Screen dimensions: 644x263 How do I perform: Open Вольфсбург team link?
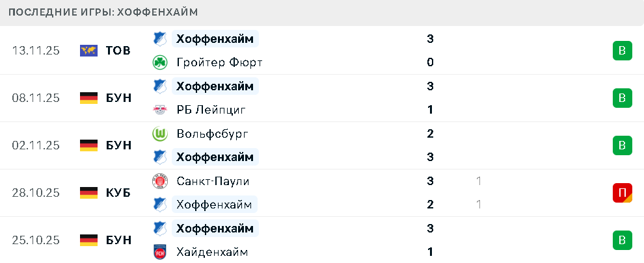(x=212, y=134)
